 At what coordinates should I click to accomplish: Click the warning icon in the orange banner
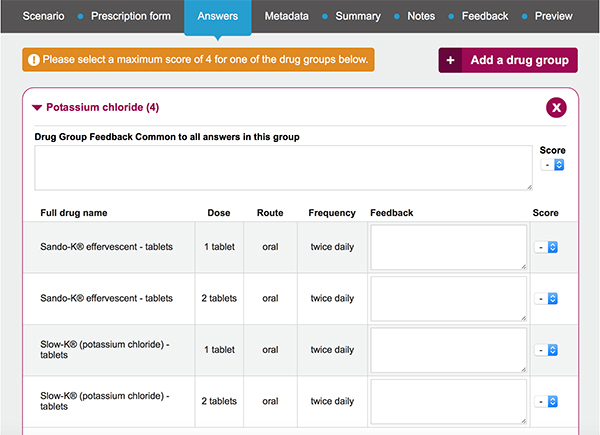[33, 60]
